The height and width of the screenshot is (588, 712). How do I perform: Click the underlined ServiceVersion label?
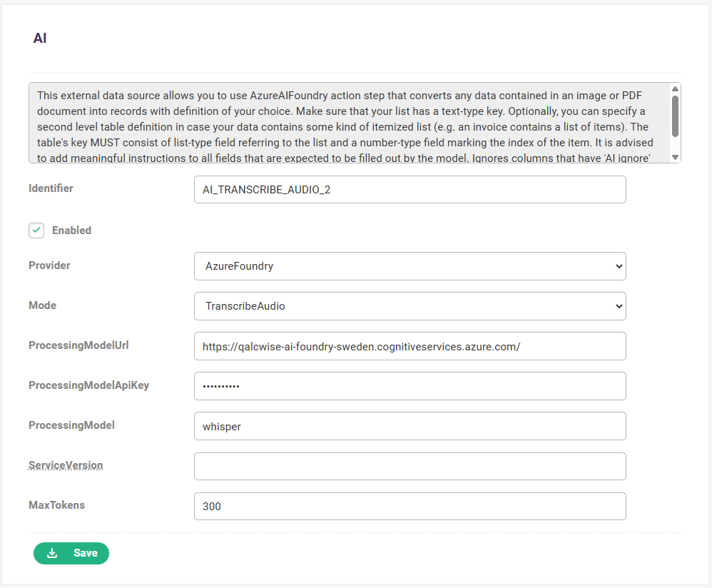tap(66, 465)
